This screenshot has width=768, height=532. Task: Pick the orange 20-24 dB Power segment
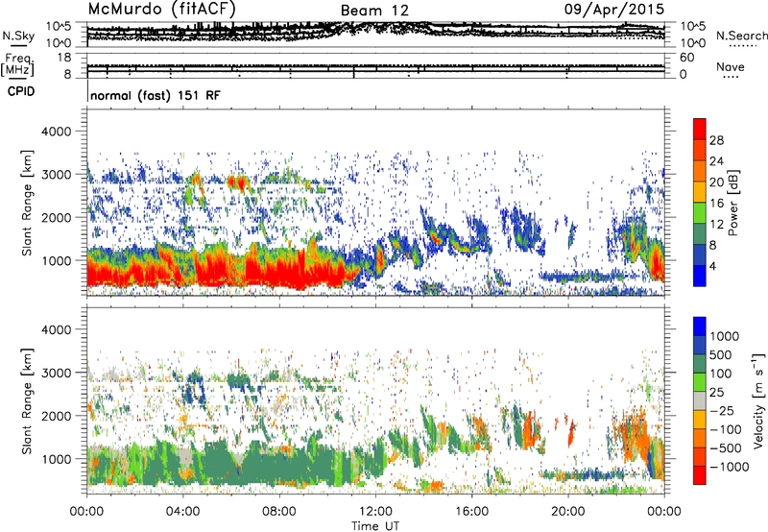(x=700, y=172)
